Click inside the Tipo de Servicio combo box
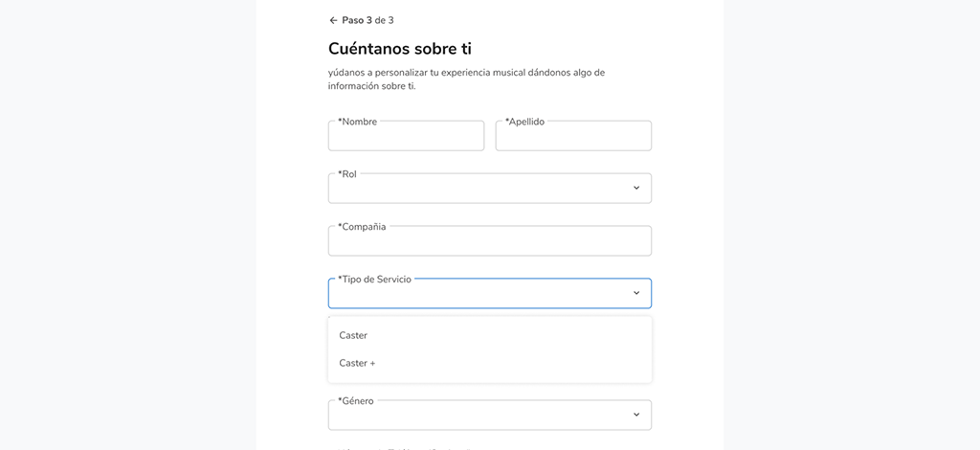The height and width of the screenshot is (450, 980). 479,294
